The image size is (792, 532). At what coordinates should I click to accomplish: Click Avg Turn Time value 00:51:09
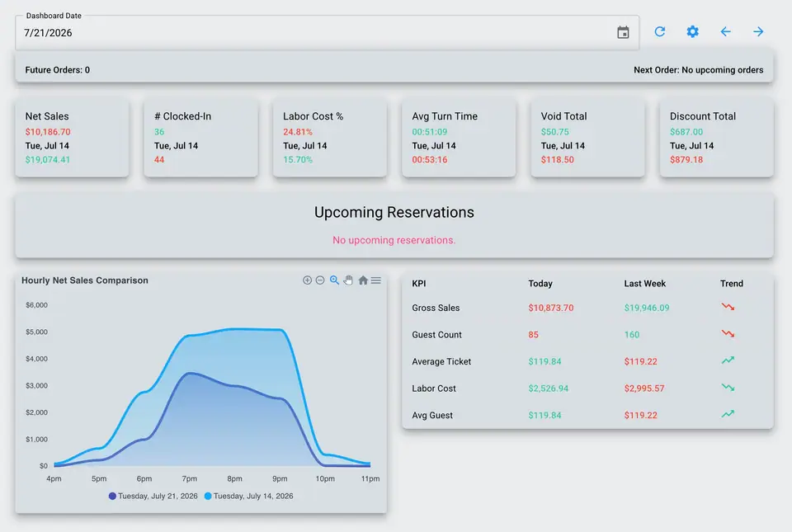[x=429, y=132]
